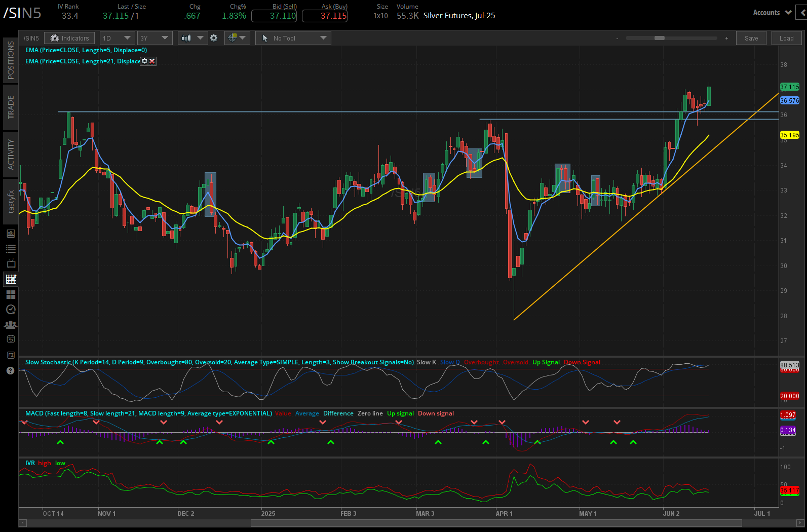Click the APR 1 date axis label
The height and width of the screenshot is (532, 807).
[x=504, y=514]
